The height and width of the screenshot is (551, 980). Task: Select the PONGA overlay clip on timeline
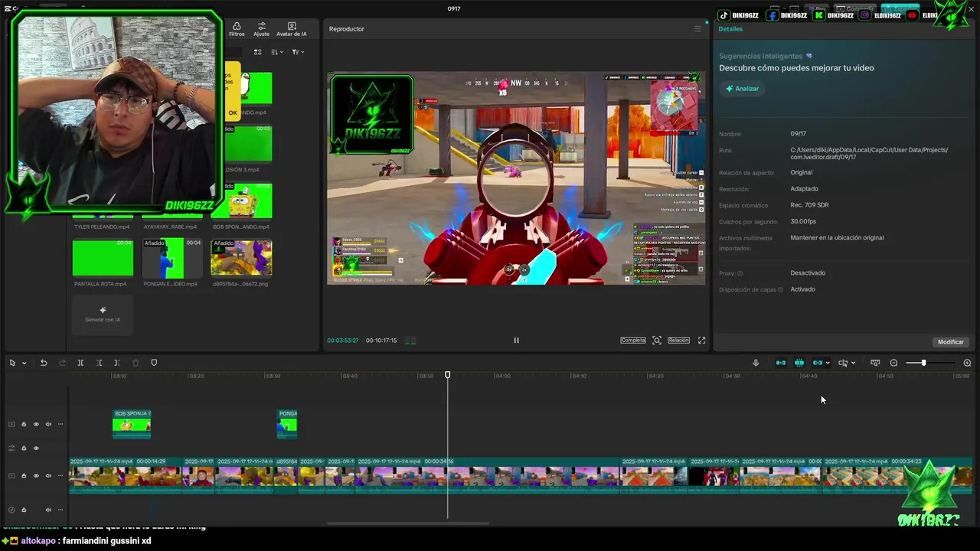click(x=287, y=424)
